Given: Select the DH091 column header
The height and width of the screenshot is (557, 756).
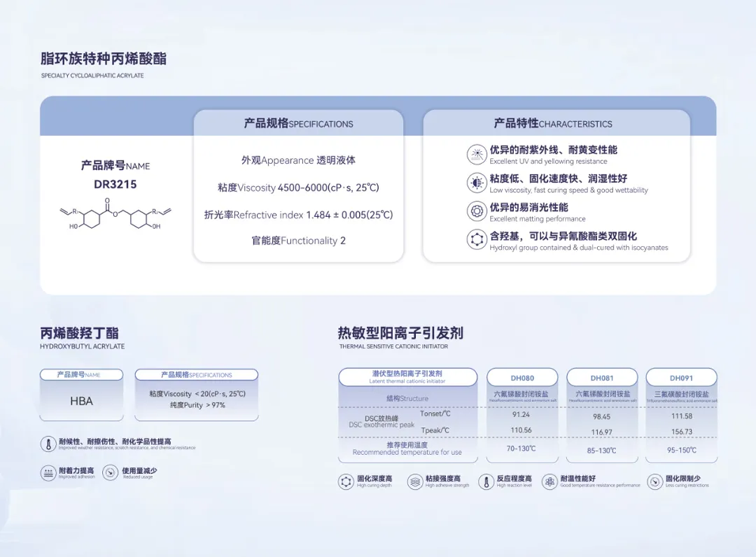Looking at the screenshot, I should click(681, 377).
